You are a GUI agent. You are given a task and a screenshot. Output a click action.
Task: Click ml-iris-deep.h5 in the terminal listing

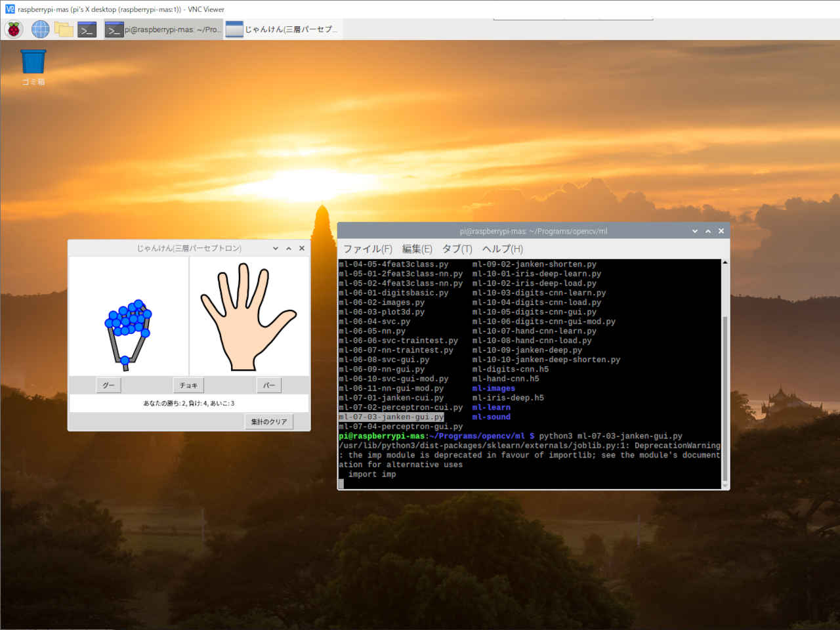(508, 398)
